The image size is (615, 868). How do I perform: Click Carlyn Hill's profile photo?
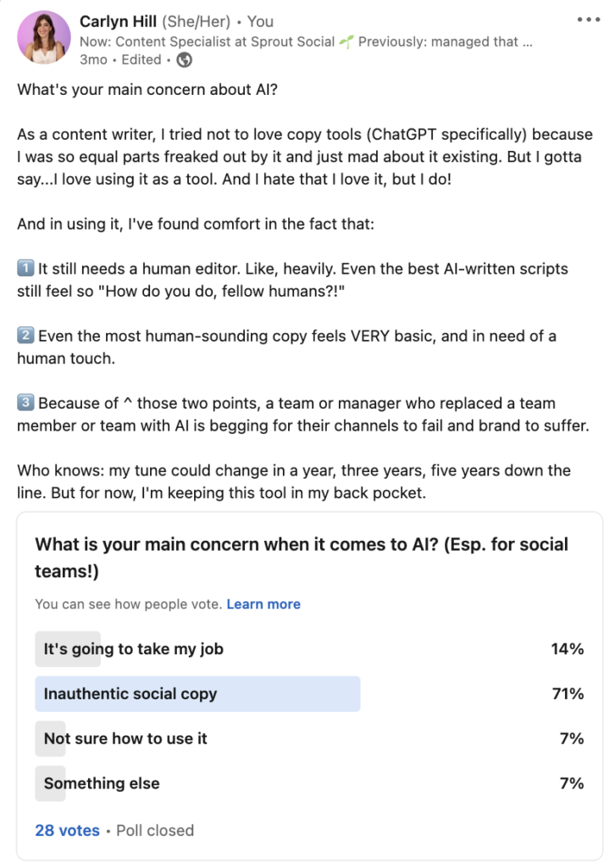point(43,37)
